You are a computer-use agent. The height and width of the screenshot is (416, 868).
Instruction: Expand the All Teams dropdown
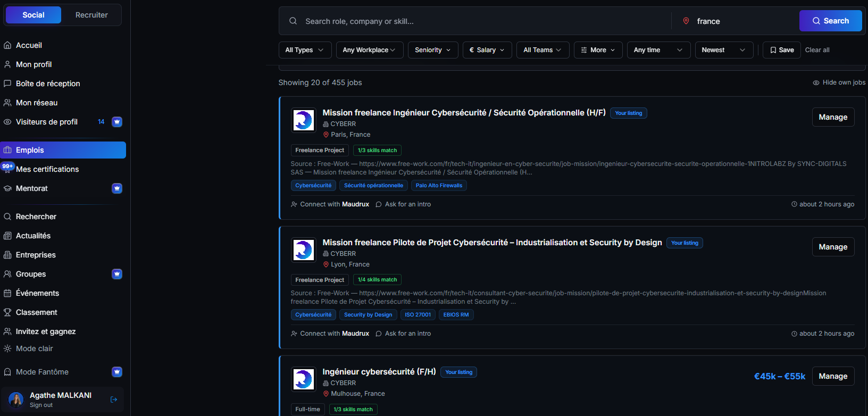click(542, 50)
